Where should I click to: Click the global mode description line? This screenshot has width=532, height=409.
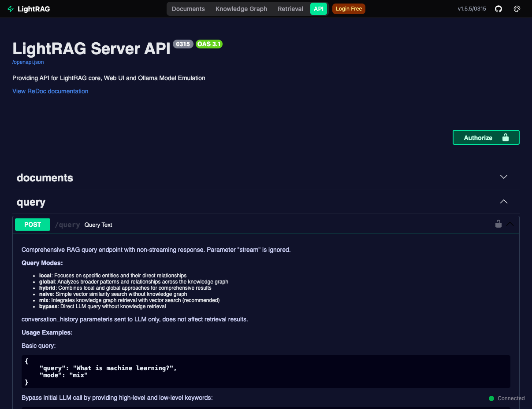(x=134, y=282)
